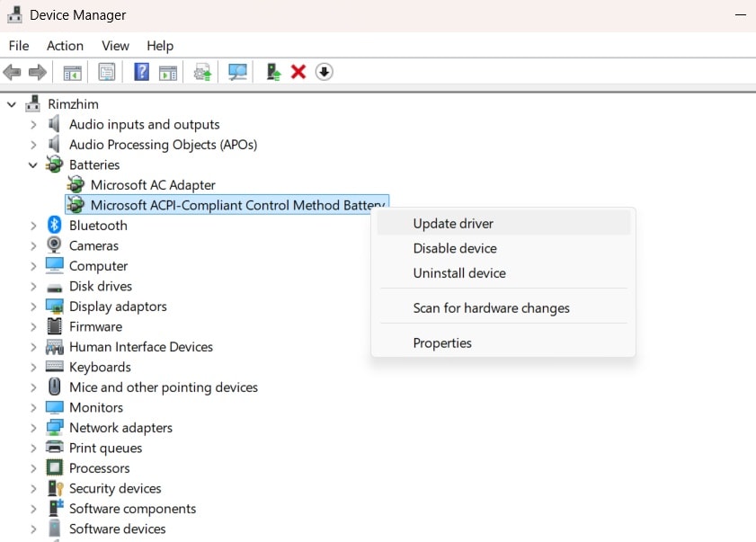756x542 pixels.
Task: Expand Audio inputs and outputs chevron
Action: (x=32, y=124)
